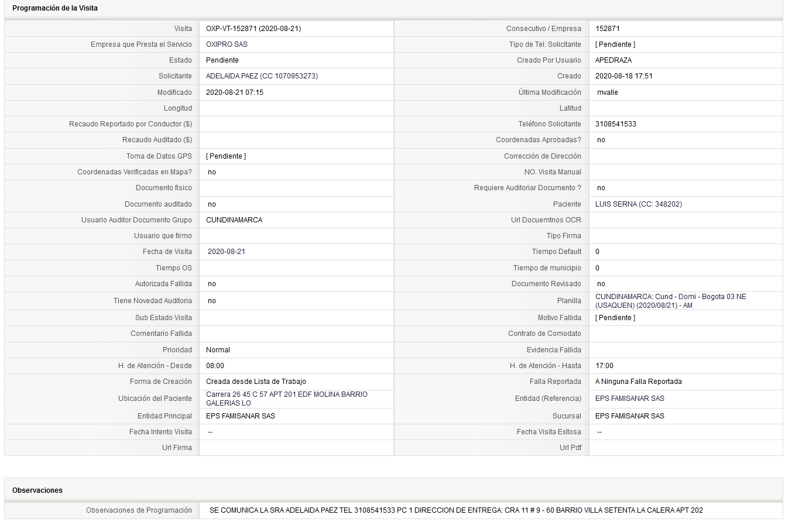Click the phone number 3108541533 in Teléfono Solicitante
The height and width of the screenshot is (532, 785).
tap(616, 124)
